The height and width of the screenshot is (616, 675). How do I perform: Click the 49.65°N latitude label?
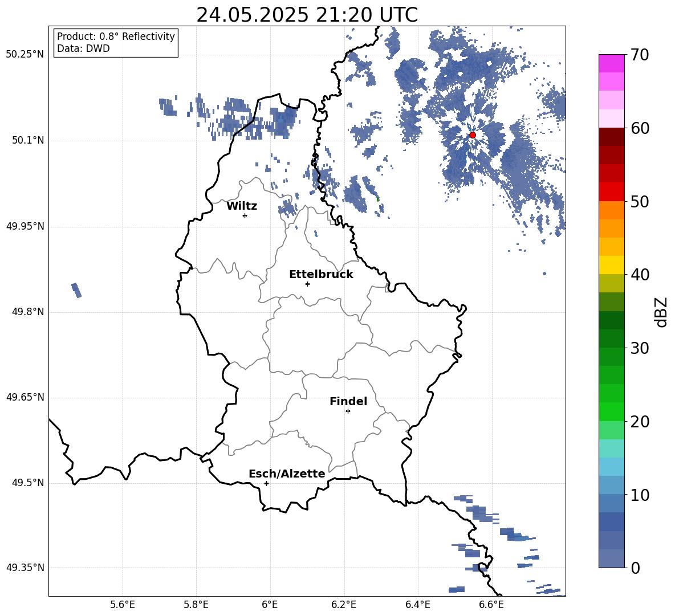(25, 397)
